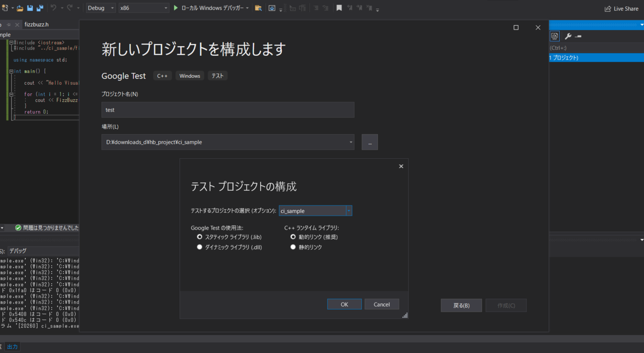Click Cancel in the test project dialog

tap(382, 304)
